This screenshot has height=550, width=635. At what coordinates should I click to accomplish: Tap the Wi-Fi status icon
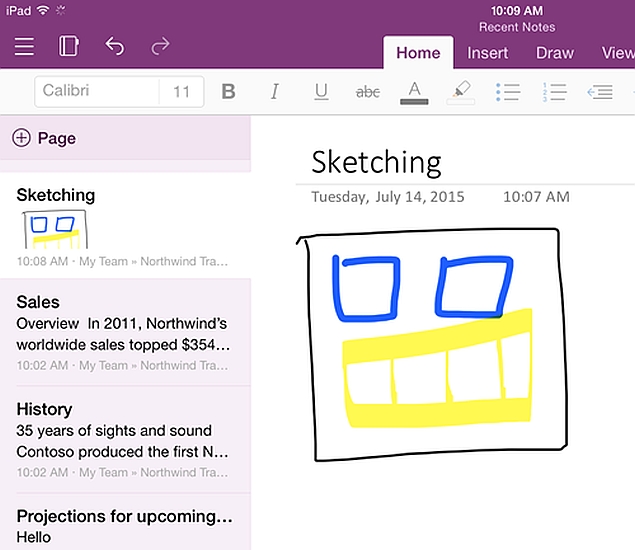(43, 11)
